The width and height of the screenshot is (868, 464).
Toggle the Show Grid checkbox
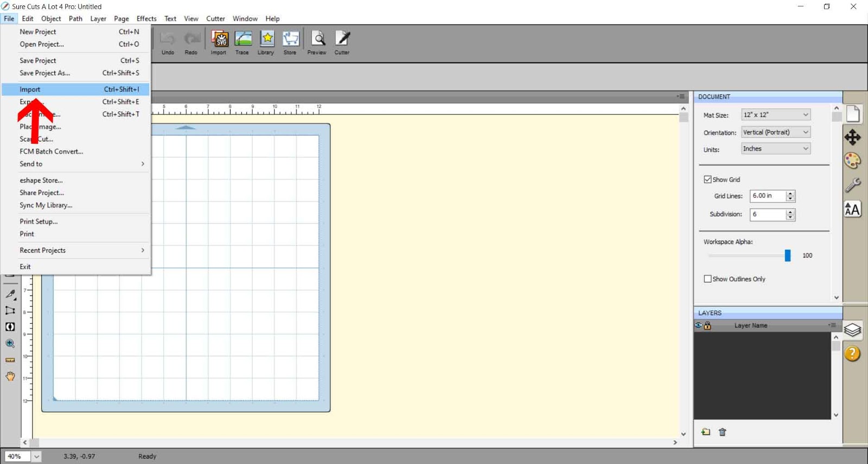pos(708,179)
